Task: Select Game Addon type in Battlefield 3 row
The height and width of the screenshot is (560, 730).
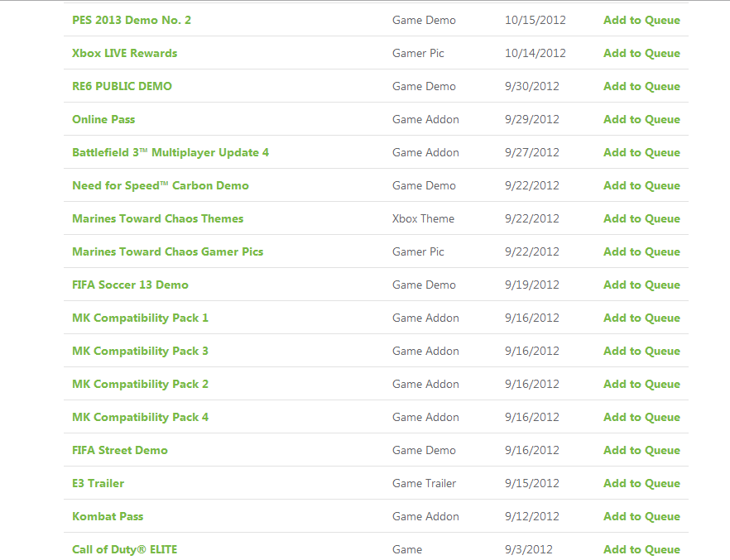Action: tap(425, 152)
